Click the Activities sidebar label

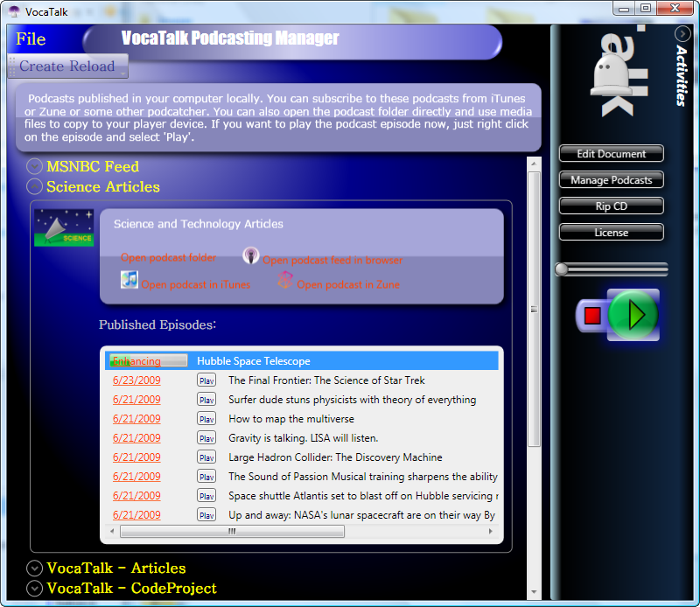(x=682, y=75)
